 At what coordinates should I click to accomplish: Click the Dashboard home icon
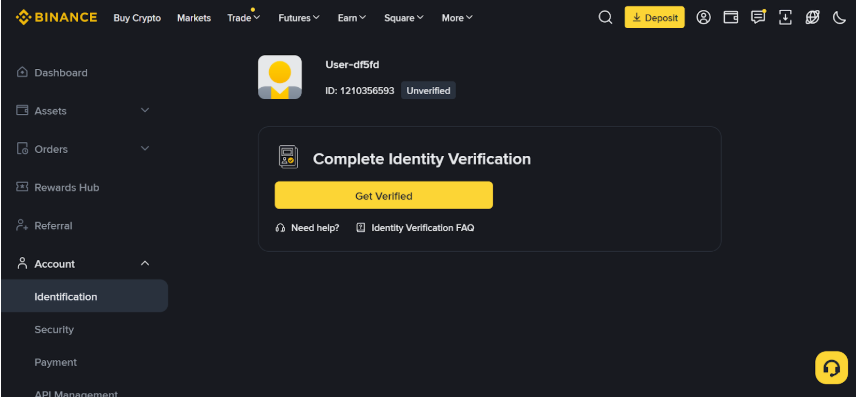(22, 72)
